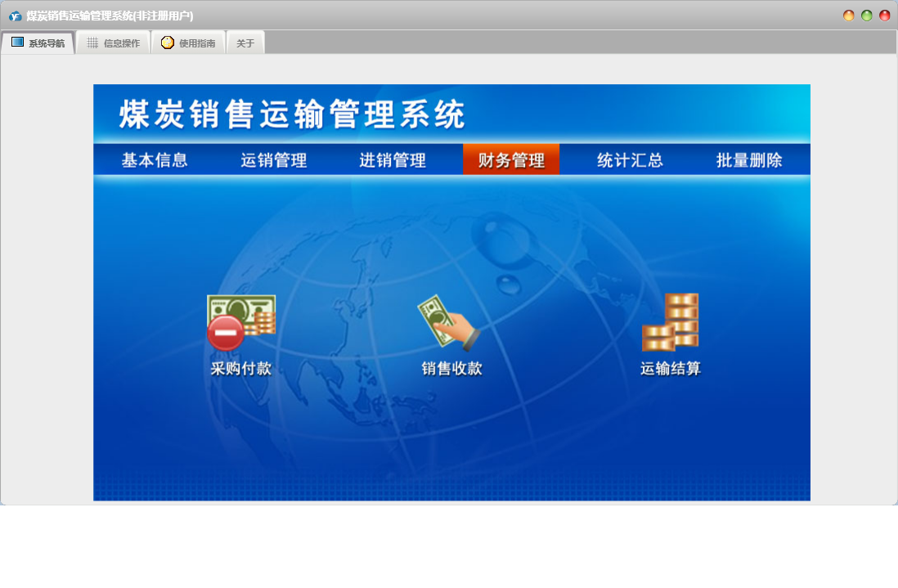Viewport: 898px width, 588px height.
Task: Click the 销售收款 label text
Action: pos(452,368)
